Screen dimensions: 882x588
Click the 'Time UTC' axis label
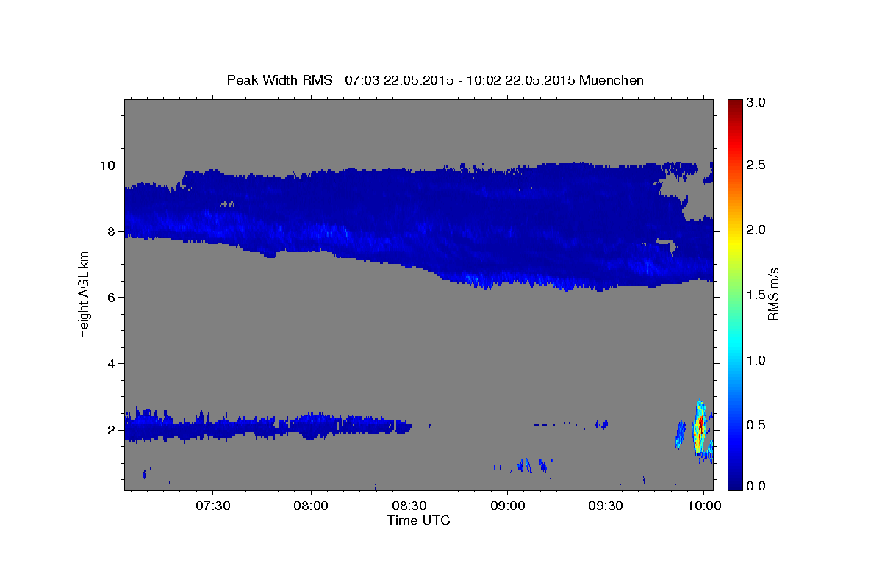pos(418,520)
